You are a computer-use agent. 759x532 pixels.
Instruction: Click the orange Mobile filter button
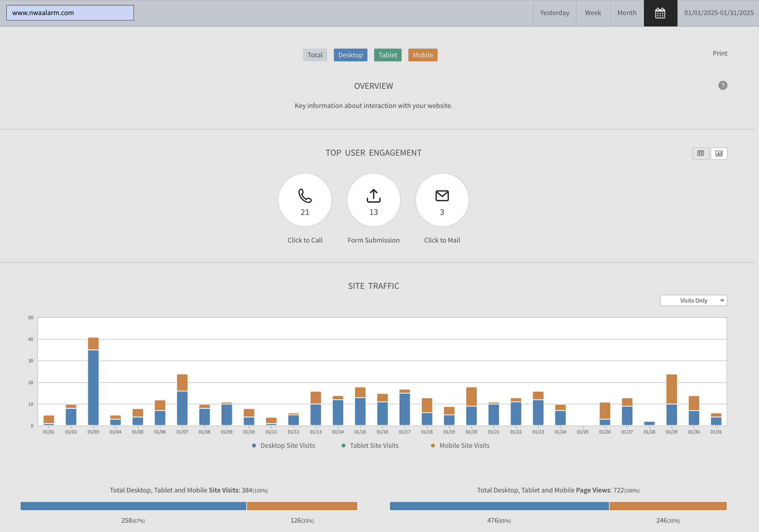tap(423, 55)
